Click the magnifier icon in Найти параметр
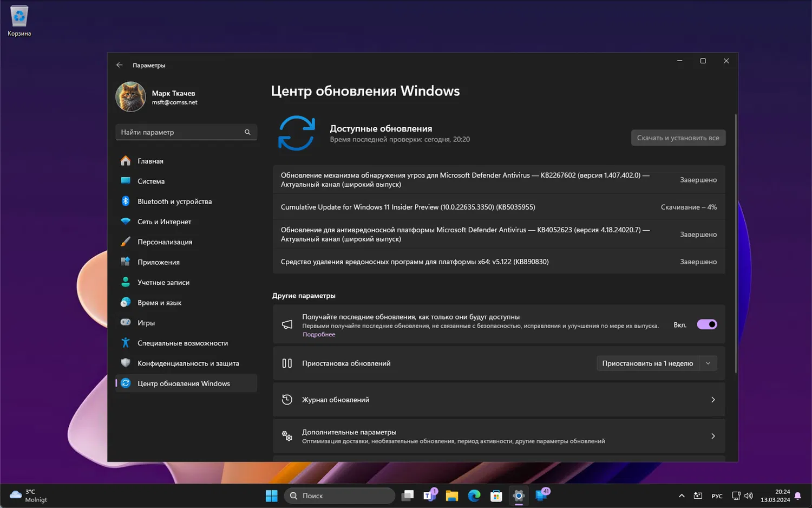Viewport: 812px width, 508px height. click(x=247, y=132)
